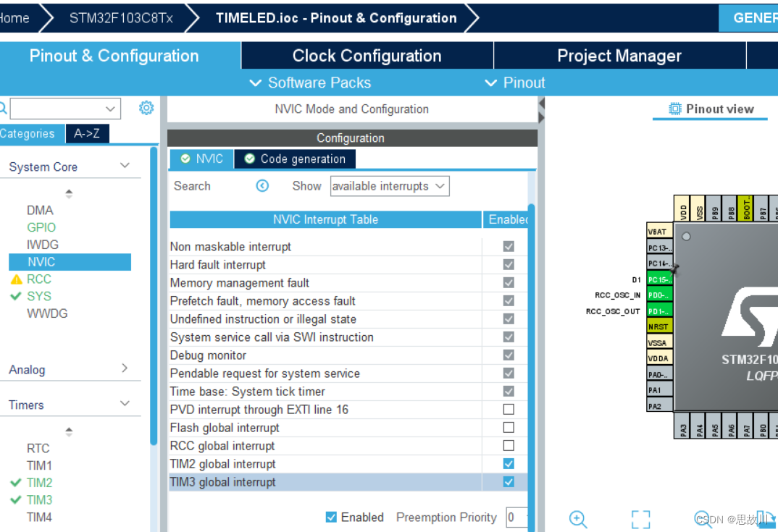Select the BOOT0 pin on chip top
Viewport: 778px width, 532px height.
[745, 208]
